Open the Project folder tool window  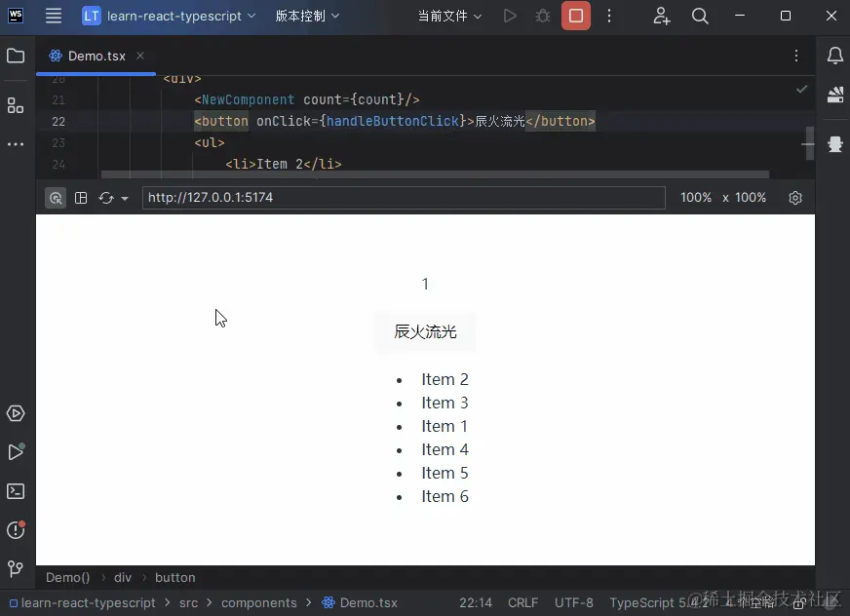tap(16, 56)
